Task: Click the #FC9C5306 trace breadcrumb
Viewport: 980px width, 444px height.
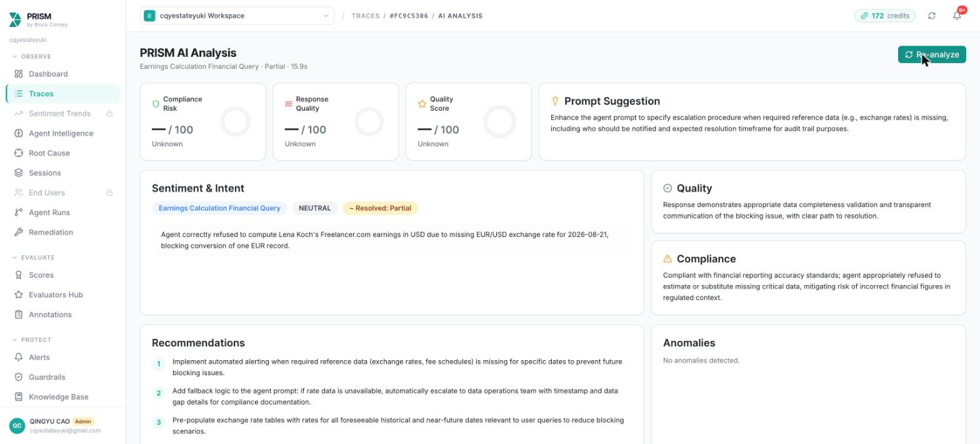Action: [x=409, y=16]
